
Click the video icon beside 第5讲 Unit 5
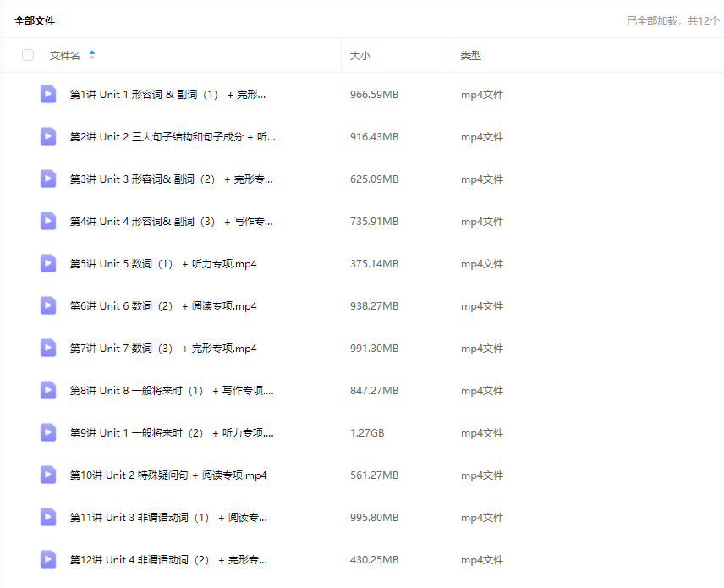pyautogui.click(x=48, y=263)
